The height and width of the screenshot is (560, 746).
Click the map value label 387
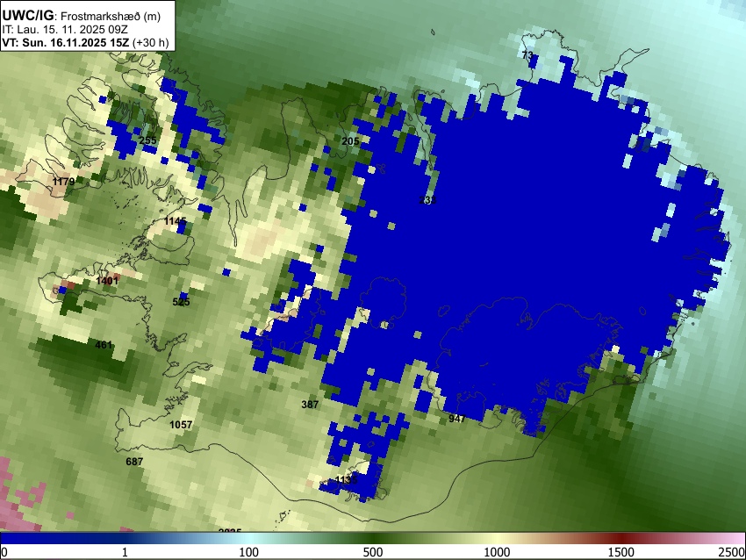pos(310,405)
